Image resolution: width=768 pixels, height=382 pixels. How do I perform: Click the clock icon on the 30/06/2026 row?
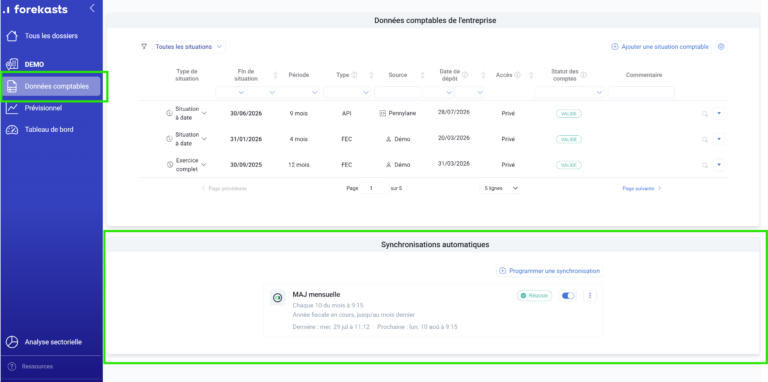pyautogui.click(x=169, y=113)
